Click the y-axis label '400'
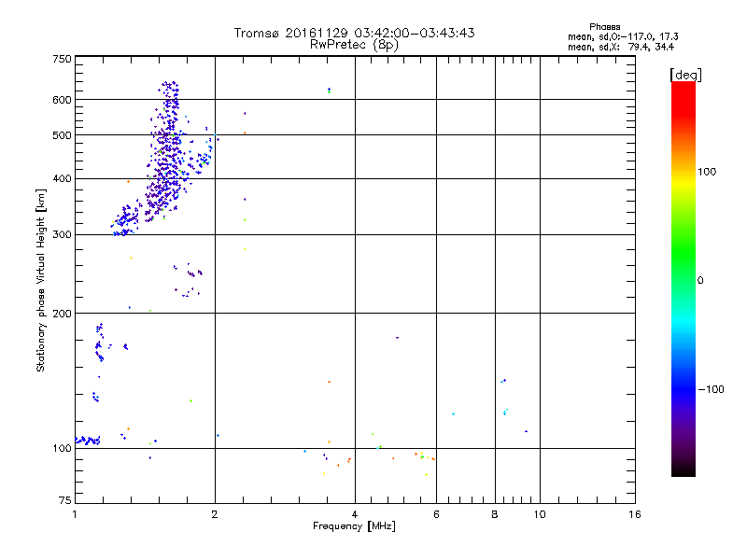 coord(62,178)
